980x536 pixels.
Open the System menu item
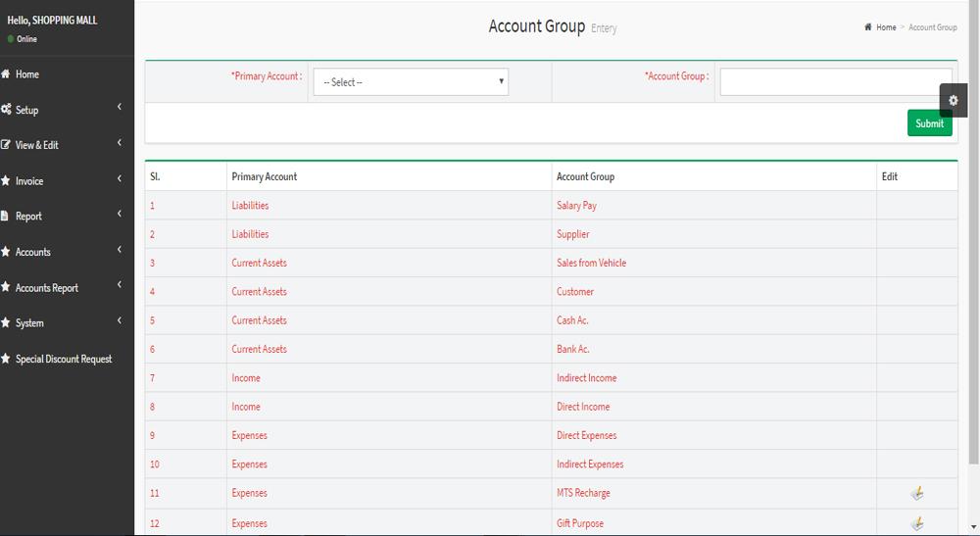[x=67, y=323]
